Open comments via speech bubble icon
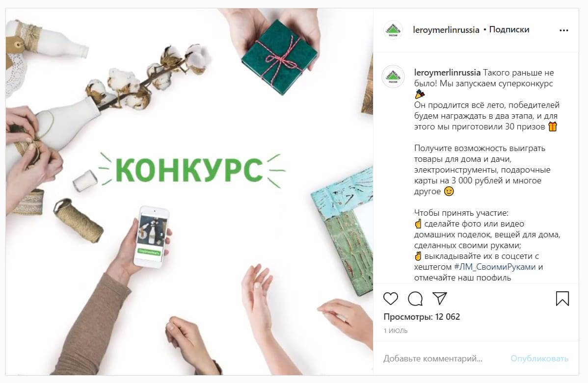588x383 pixels. (x=415, y=299)
